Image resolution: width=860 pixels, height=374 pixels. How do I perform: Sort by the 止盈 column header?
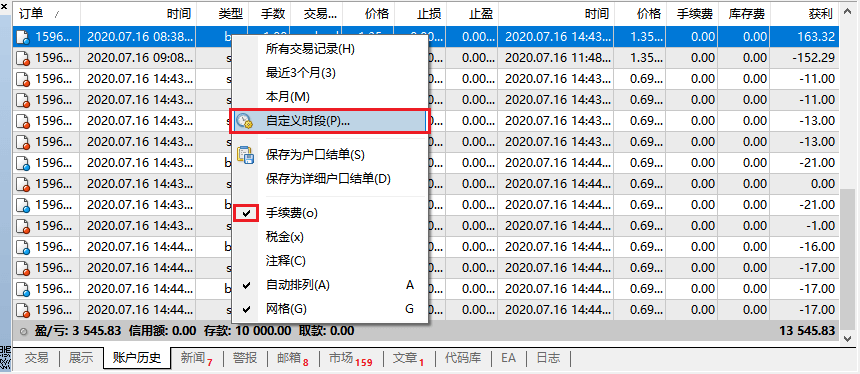click(472, 14)
